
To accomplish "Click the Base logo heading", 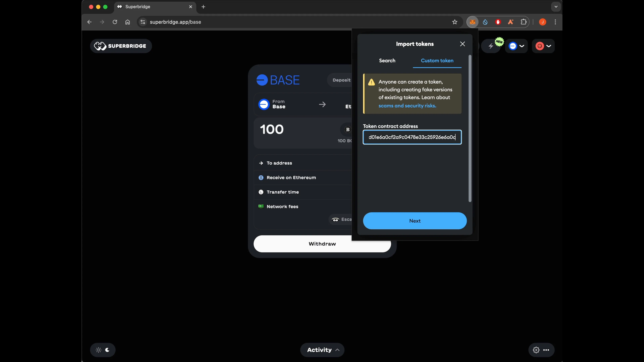I will pyautogui.click(x=278, y=80).
